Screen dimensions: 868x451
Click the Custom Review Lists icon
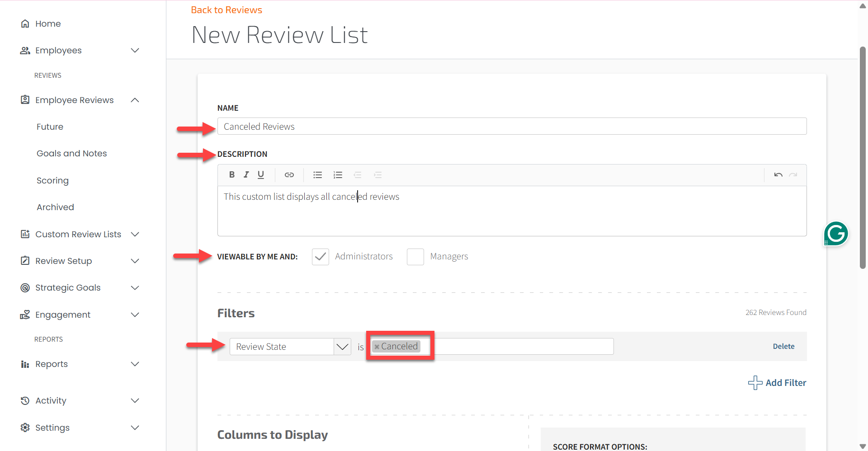pyautogui.click(x=25, y=234)
